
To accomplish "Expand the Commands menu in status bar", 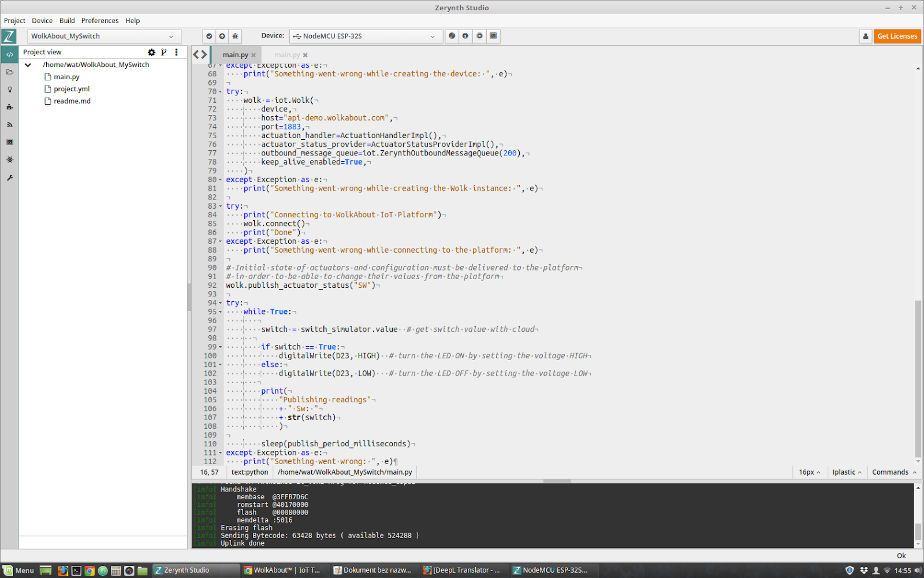I will tap(894, 472).
